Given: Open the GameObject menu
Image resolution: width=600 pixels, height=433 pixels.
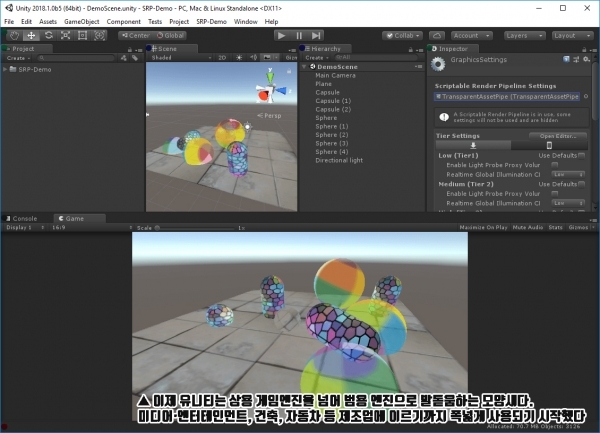Looking at the screenshot, I should pos(82,21).
